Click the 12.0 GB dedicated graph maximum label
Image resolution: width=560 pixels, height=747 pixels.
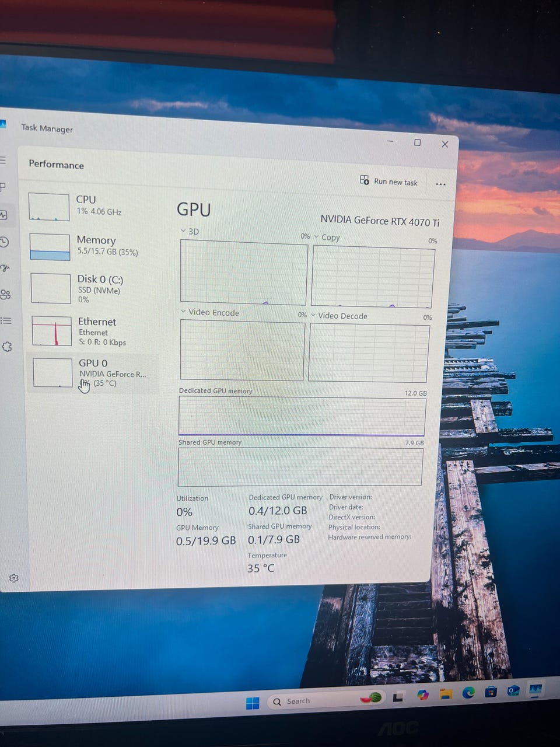point(416,393)
